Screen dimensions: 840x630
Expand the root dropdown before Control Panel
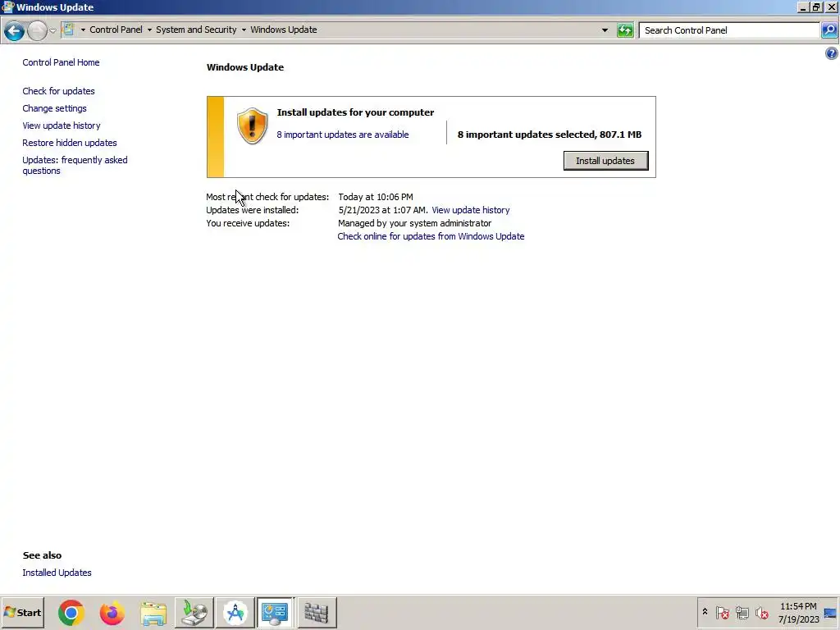83,30
